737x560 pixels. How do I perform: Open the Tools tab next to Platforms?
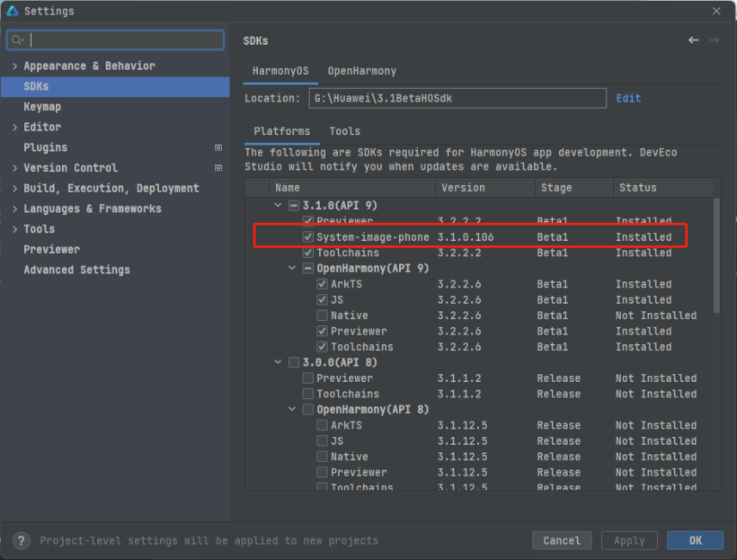[345, 130]
